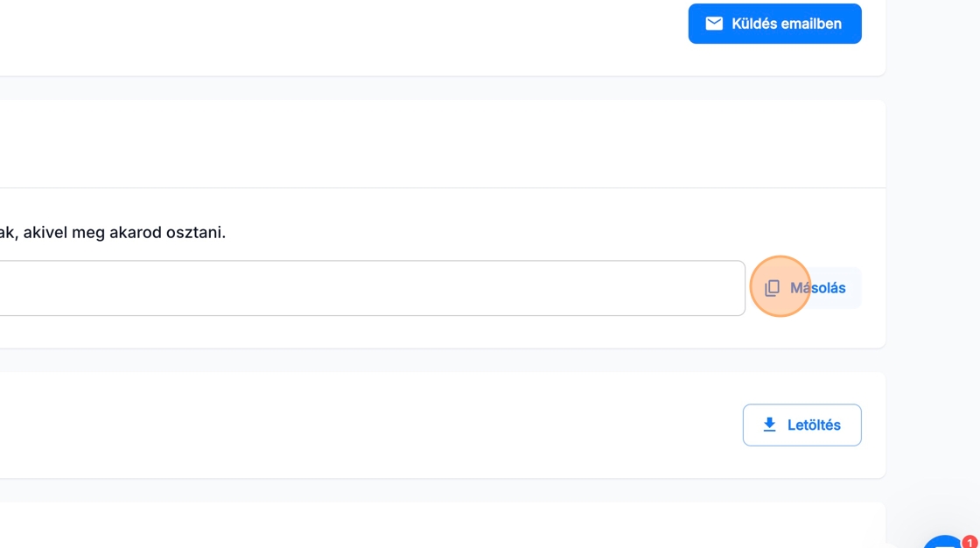Click the download arrow icon on Letöltés

click(x=769, y=425)
